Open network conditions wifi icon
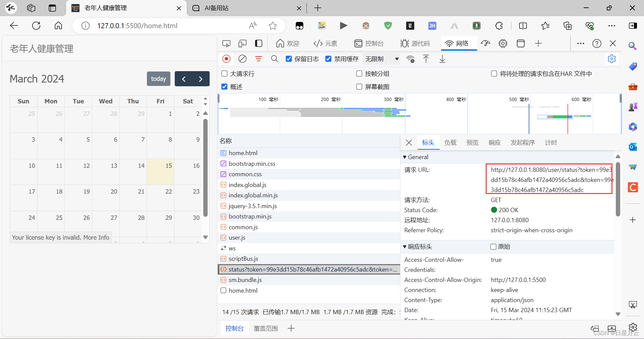 [410, 59]
